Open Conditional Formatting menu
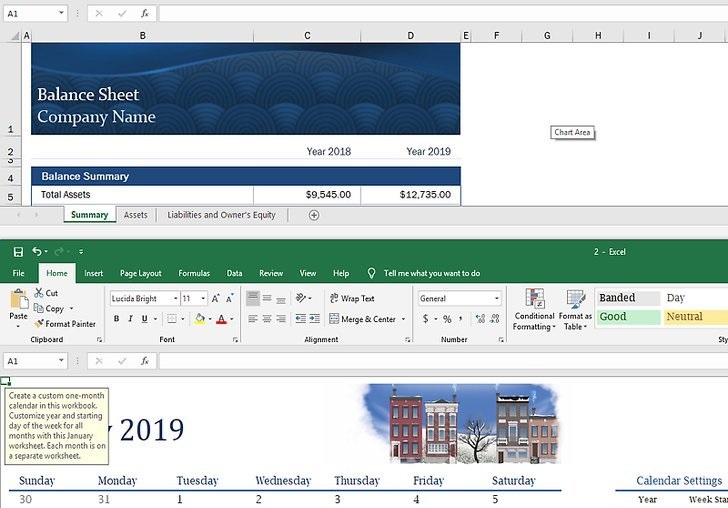 coord(535,309)
